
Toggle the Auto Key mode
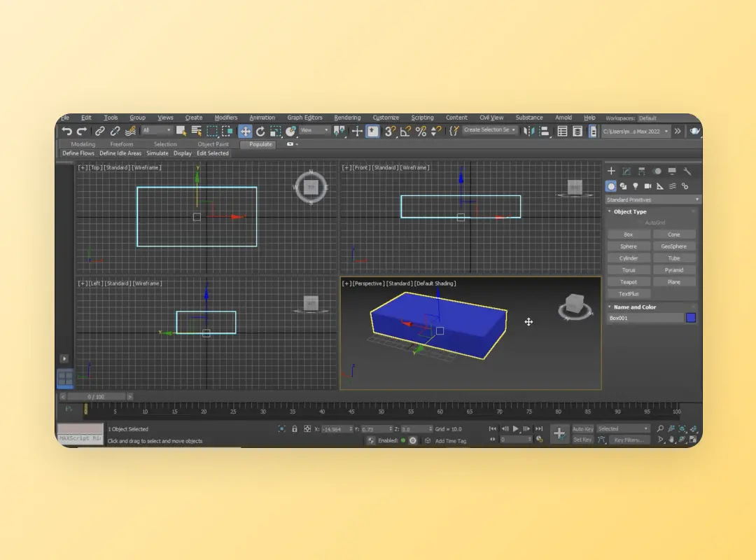click(x=582, y=429)
